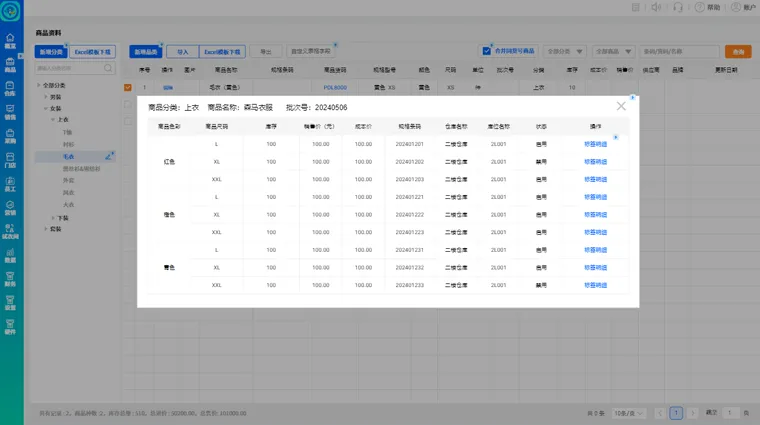This screenshot has height=425, width=760.
Task: Uncheck the row 1 product checkbox
Action: click(x=128, y=87)
